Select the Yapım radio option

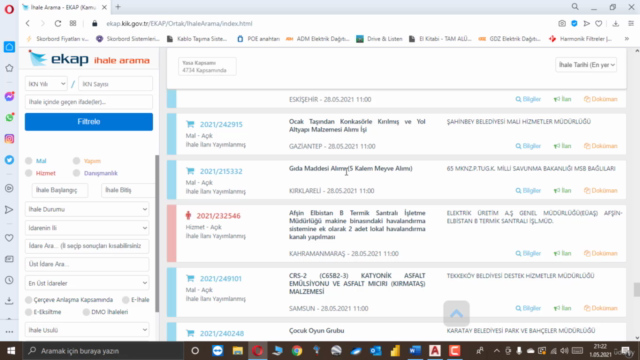tap(76, 161)
